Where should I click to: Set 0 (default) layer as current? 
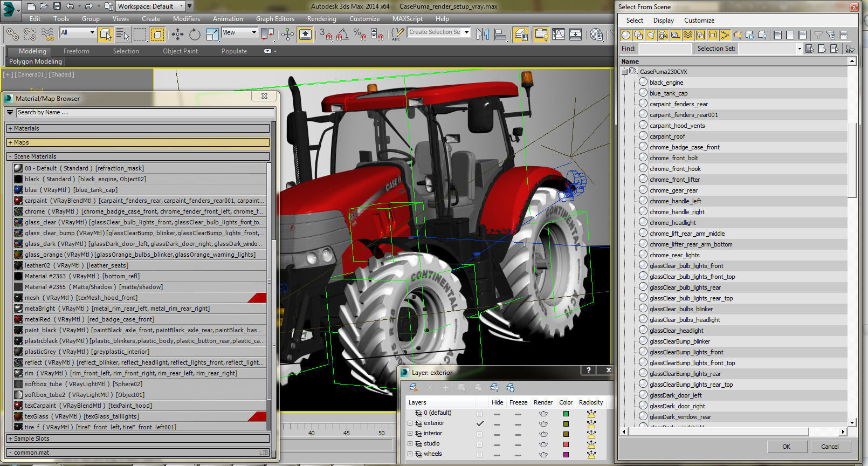480,414
